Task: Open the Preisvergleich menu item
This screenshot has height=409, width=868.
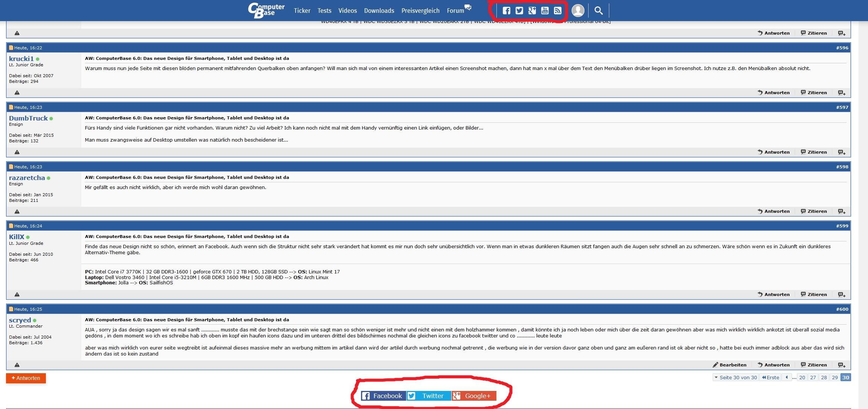Action: (x=420, y=11)
